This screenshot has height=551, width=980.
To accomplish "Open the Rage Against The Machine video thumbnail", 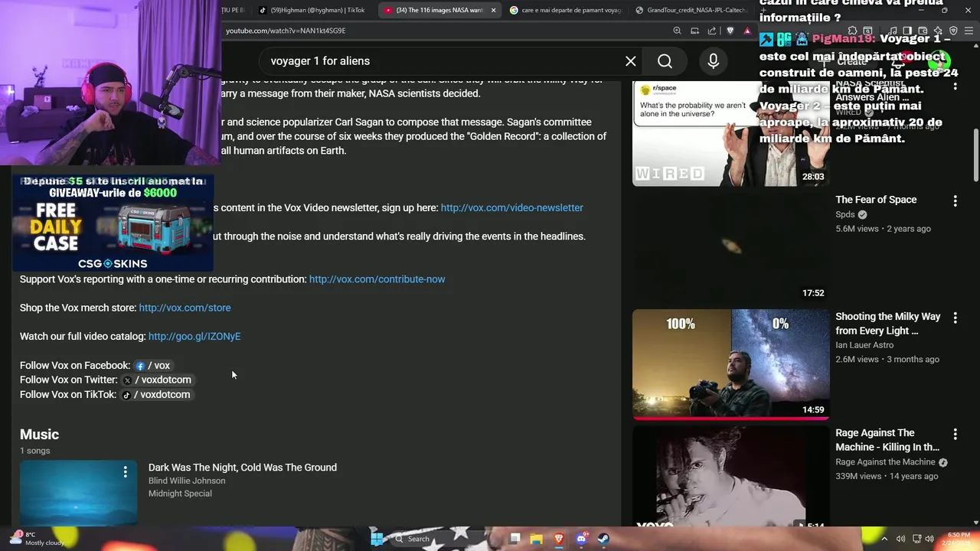I will pos(730,477).
